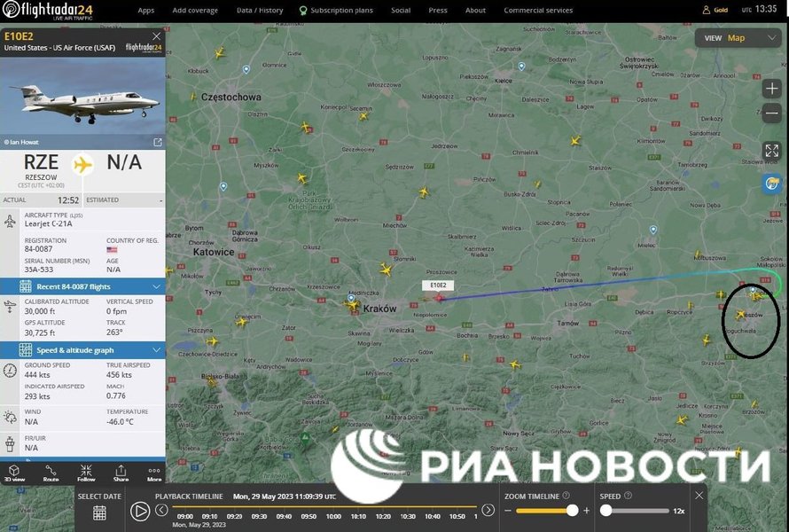Open the Gold account button
This screenshot has width=789, height=532.
point(715,11)
